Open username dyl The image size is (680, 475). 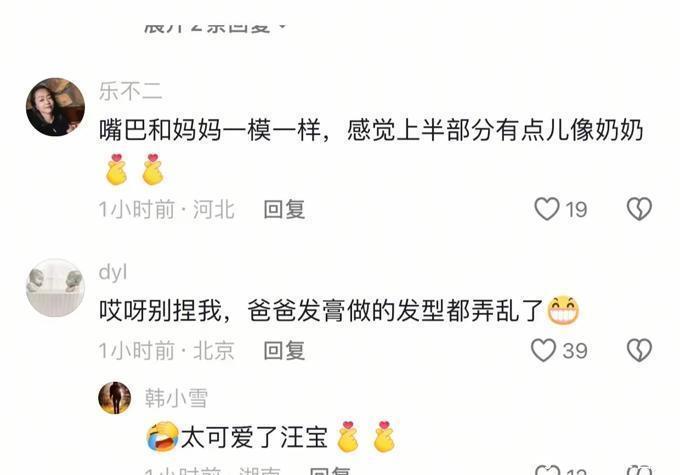tap(113, 272)
